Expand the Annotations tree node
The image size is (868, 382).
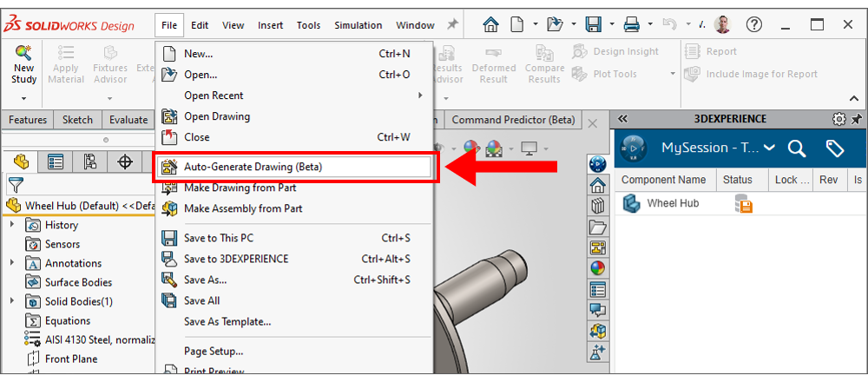point(12,263)
